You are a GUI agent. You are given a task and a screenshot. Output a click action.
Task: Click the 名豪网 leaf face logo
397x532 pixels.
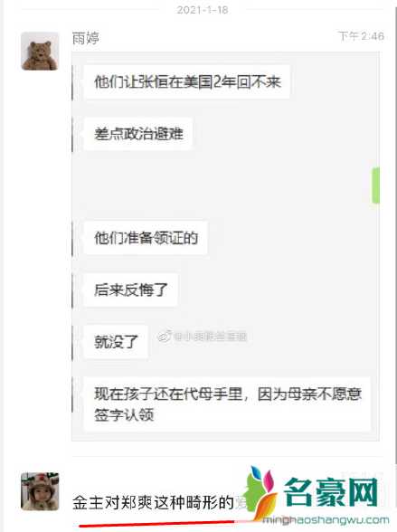(x=261, y=493)
